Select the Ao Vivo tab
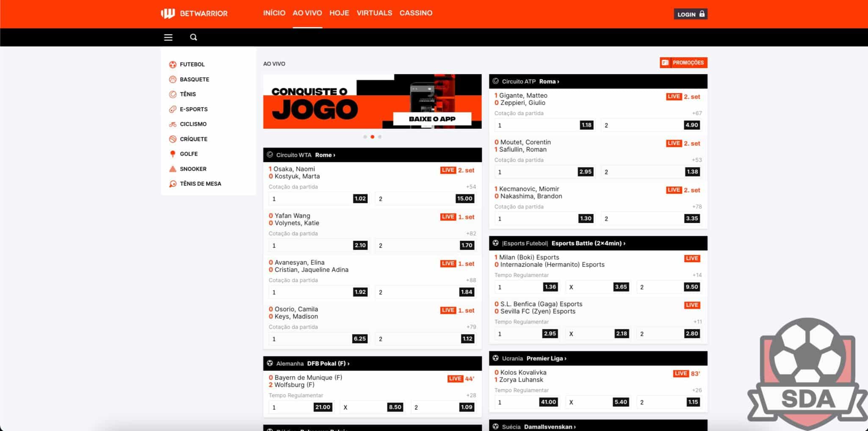This screenshot has height=431, width=868. pyautogui.click(x=307, y=13)
